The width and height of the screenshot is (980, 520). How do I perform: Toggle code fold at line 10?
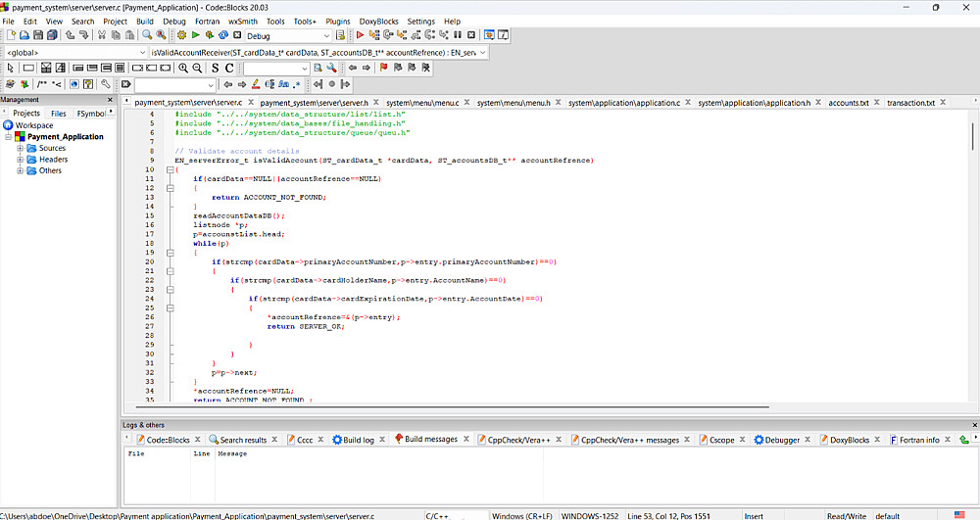(170, 169)
